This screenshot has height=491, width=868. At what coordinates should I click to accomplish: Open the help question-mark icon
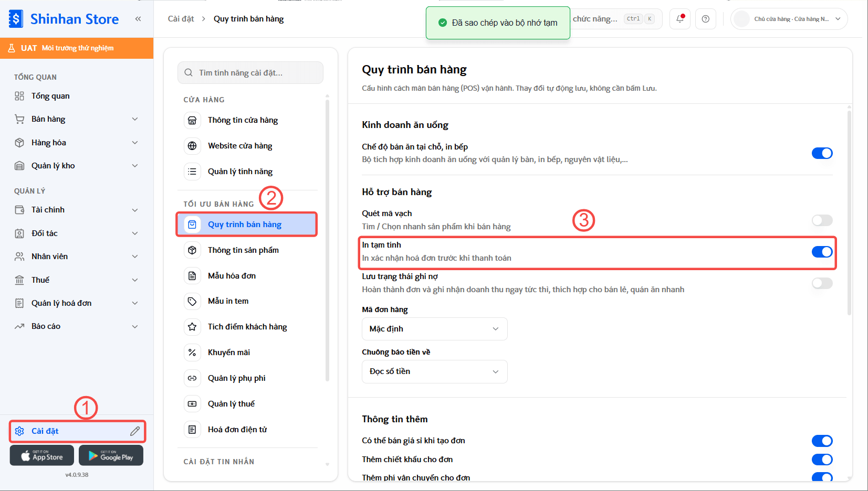click(706, 19)
